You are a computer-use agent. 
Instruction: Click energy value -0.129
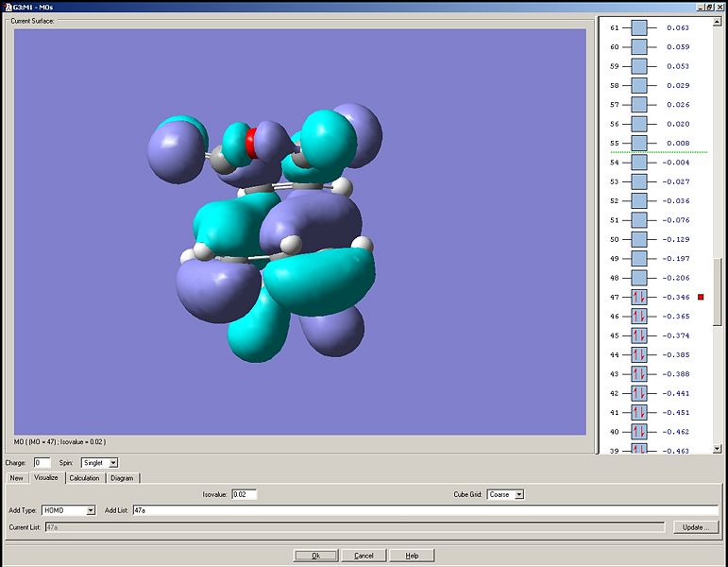click(x=676, y=239)
